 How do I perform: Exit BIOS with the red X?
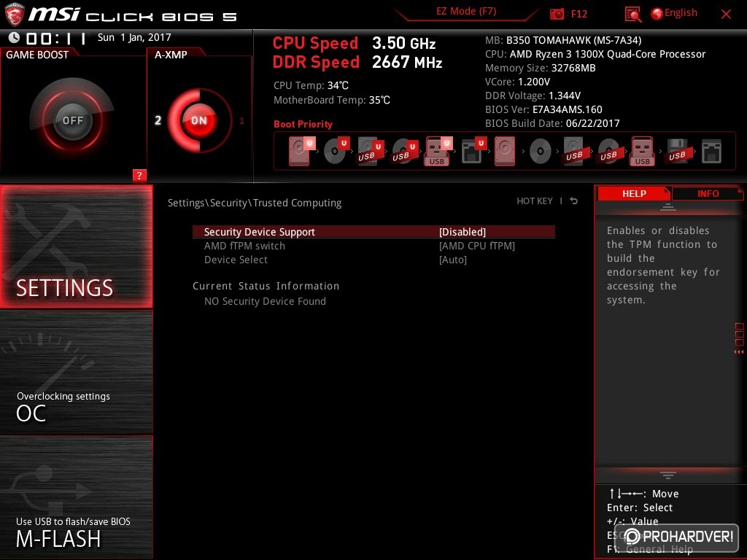[726, 15]
